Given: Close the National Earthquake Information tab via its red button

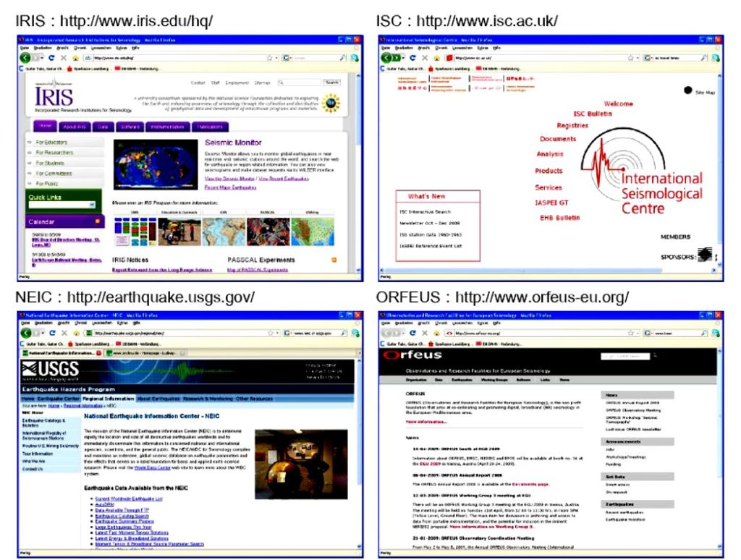Looking at the screenshot, I should (x=98, y=353).
